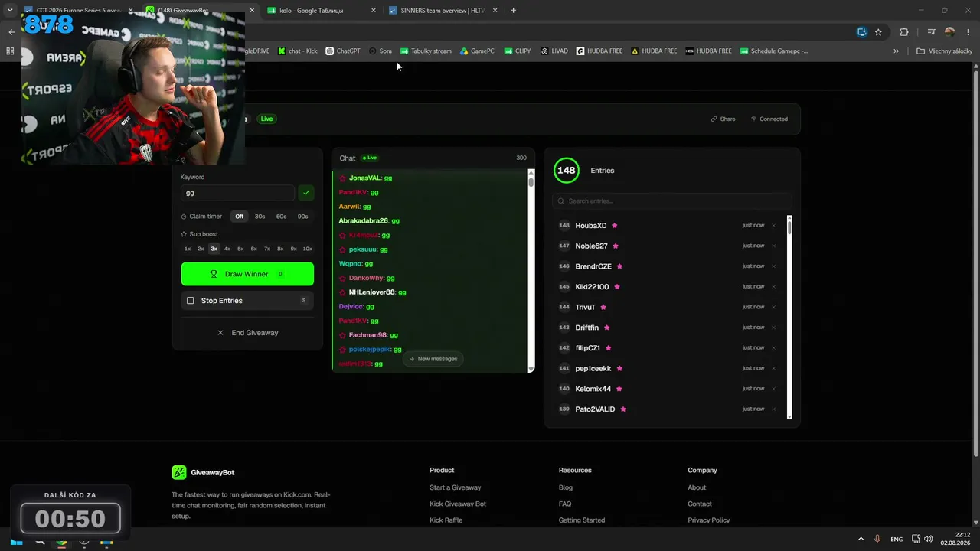The width and height of the screenshot is (980, 551).
Task: Open the Všechny záložky bookmarks folder
Action: tap(944, 51)
